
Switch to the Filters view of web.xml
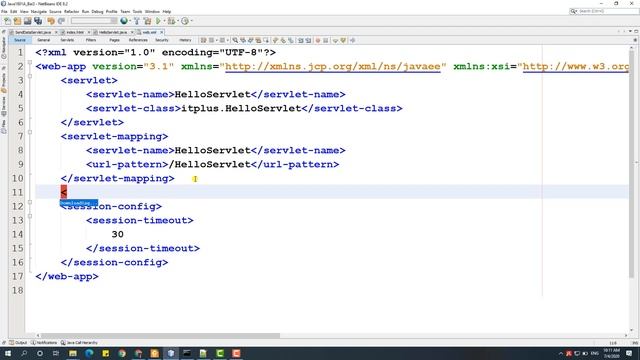pyautogui.click(x=91, y=40)
